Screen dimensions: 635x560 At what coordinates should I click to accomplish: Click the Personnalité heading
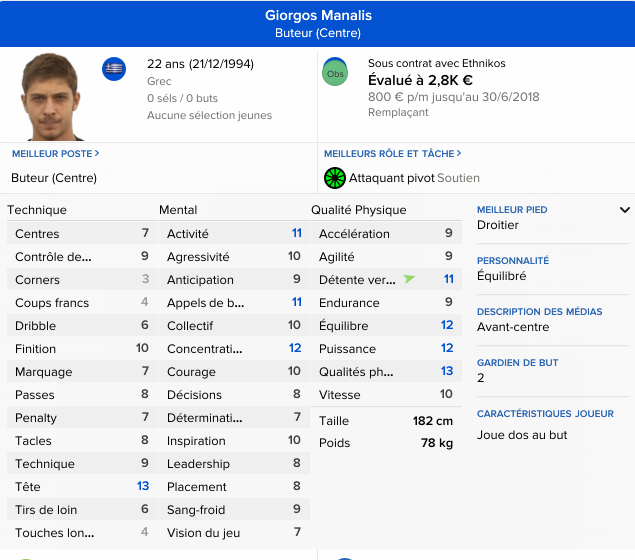click(x=513, y=261)
